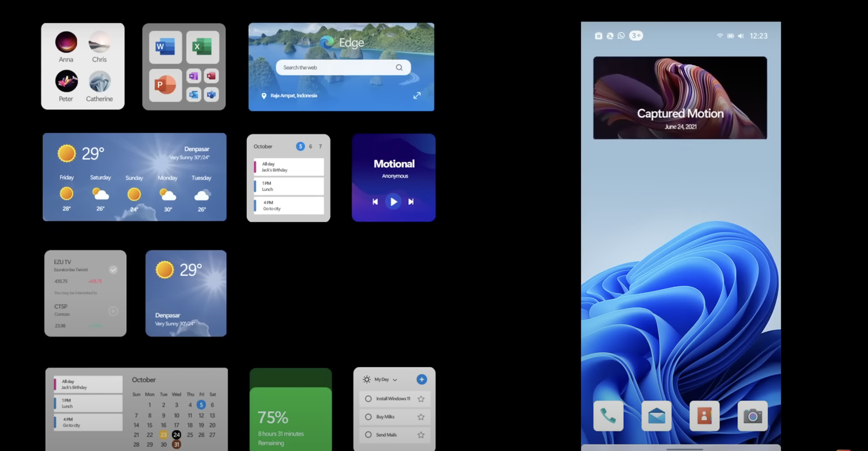The width and height of the screenshot is (868, 451).
Task: Mark Install Windows 11 task complete
Action: click(x=368, y=399)
